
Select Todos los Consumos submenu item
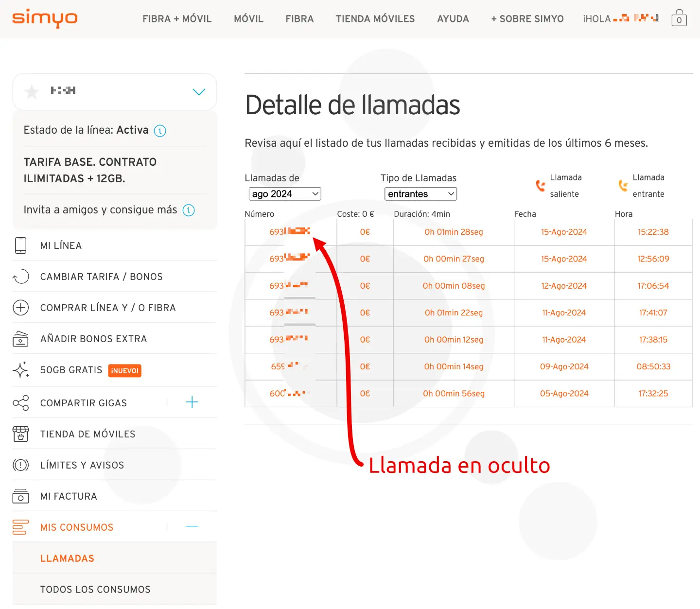coord(95,590)
